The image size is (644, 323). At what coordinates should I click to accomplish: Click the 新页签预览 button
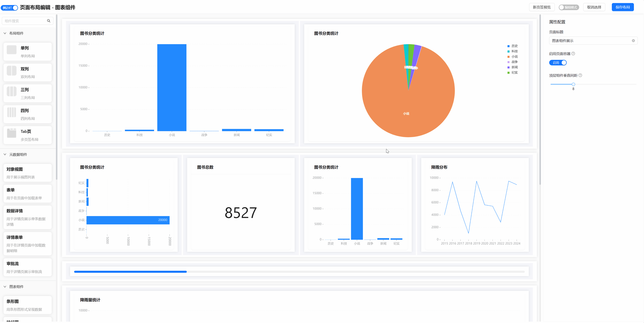pos(541,7)
